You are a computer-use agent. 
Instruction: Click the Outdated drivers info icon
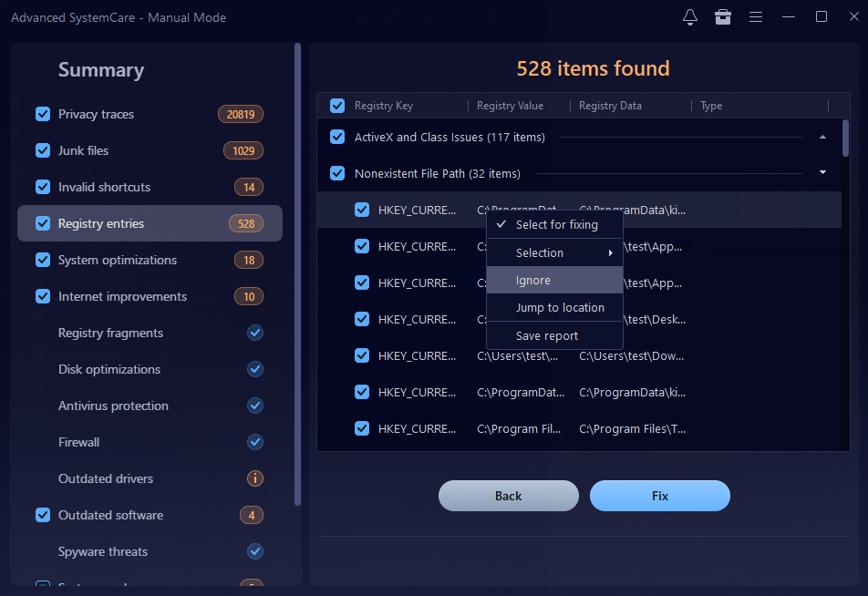point(255,478)
